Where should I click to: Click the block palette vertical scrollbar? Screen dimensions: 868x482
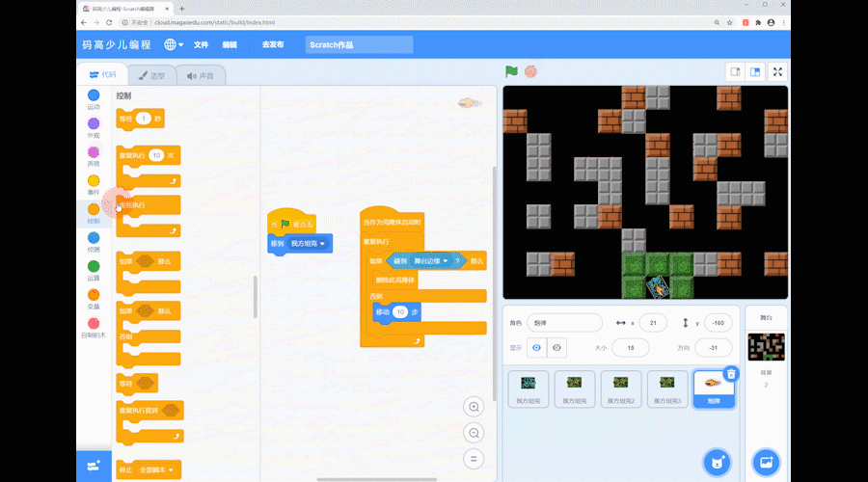click(x=256, y=297)
